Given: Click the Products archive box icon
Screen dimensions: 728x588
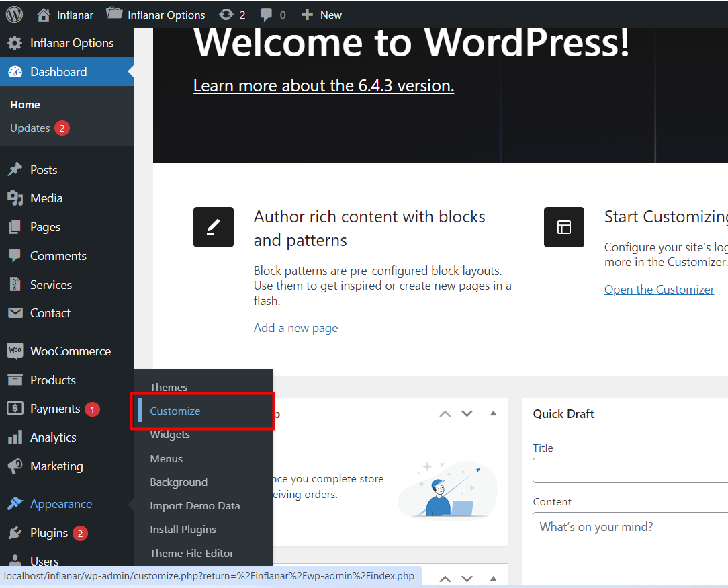Looking at the screenshot, I should [15, 380].
